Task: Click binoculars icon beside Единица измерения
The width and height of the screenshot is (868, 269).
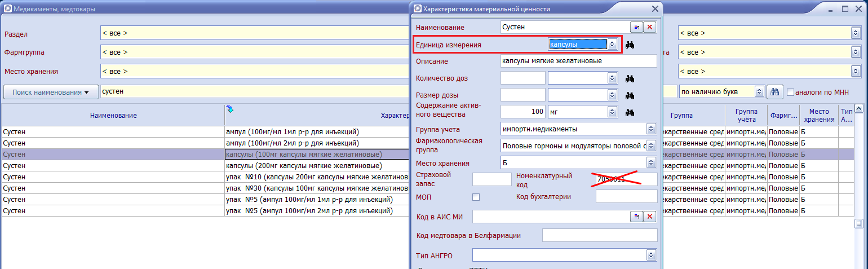Action: 630,45
